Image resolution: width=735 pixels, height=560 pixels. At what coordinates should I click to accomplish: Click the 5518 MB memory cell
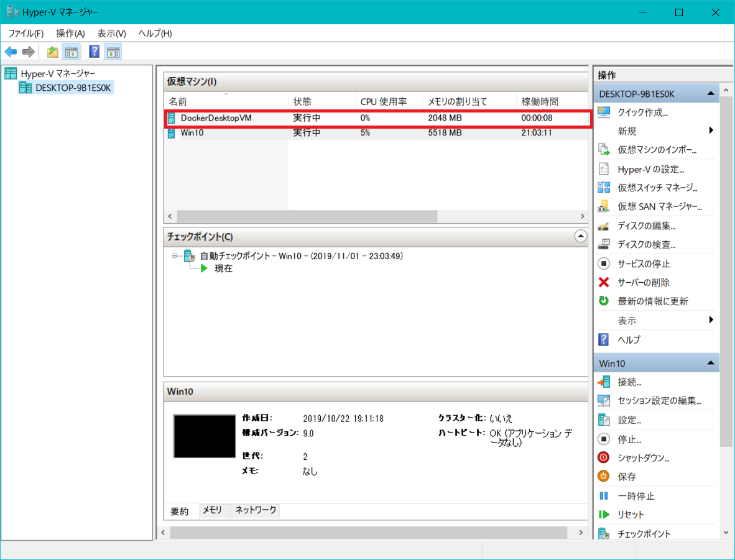(445, 132)
